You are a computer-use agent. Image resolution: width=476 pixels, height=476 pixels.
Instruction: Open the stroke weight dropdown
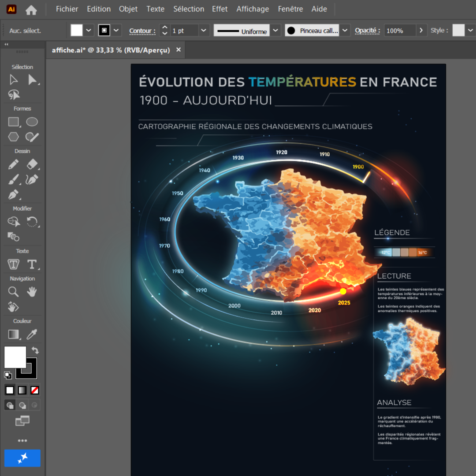204,30
